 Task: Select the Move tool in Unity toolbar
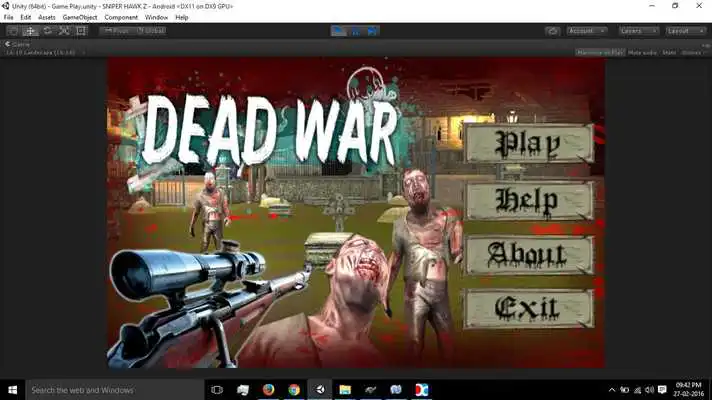(30, 31)
